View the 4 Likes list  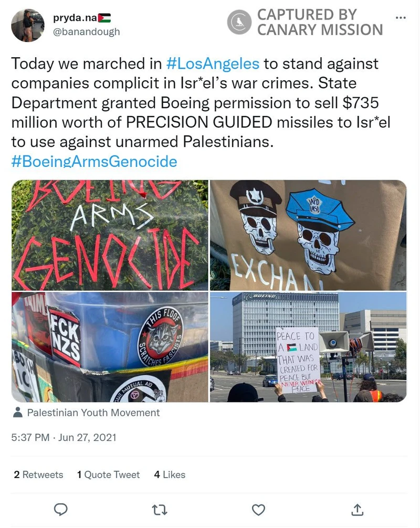[170, 474]
